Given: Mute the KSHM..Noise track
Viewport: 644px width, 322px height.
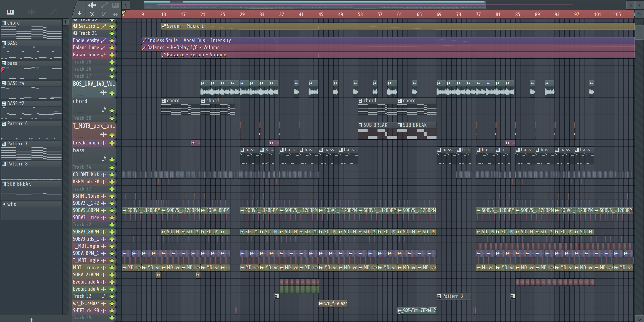Looking at the screenshot, I should click(112, 196).
